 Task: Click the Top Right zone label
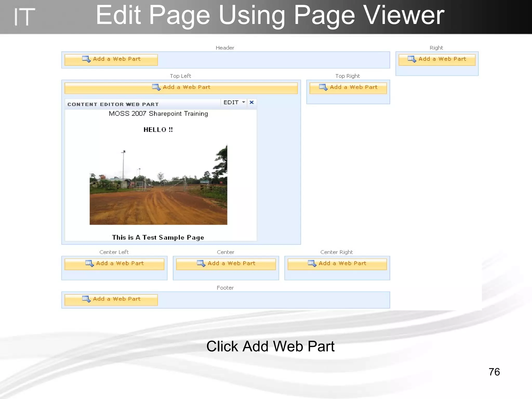pyautogui.click(x=348, y=76)
